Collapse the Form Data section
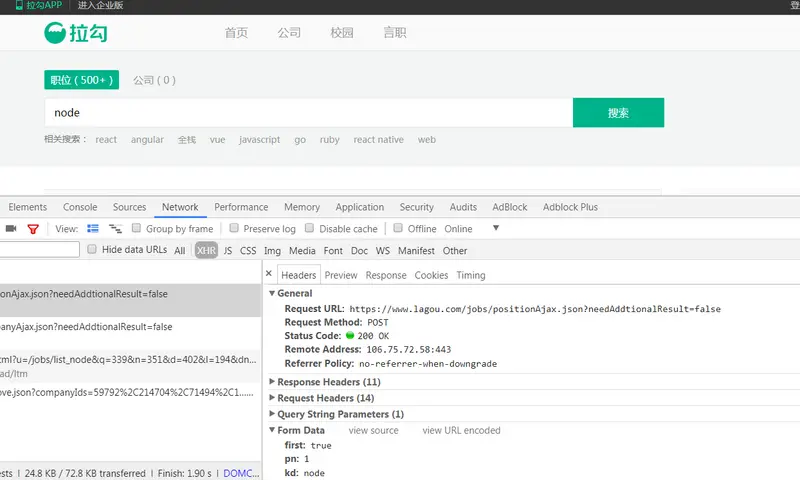 pos(272,430)
